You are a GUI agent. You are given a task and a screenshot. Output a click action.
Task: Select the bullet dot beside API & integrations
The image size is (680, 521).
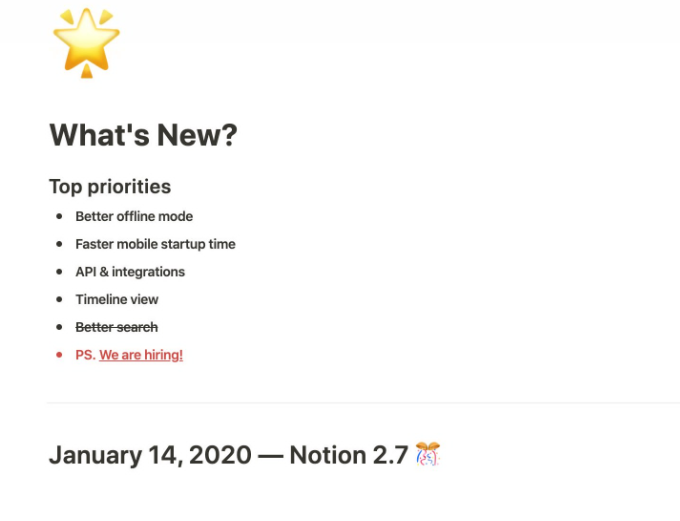pos(59,272)
